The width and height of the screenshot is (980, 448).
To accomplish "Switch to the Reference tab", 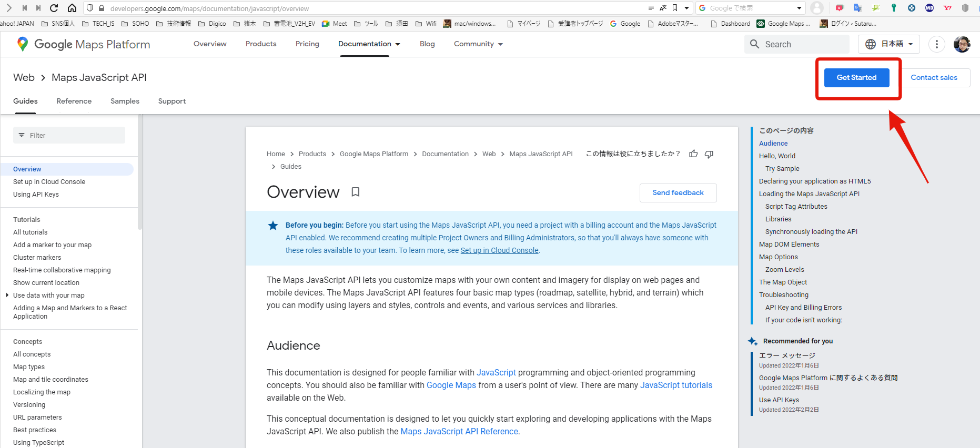I will click(74, 101).
